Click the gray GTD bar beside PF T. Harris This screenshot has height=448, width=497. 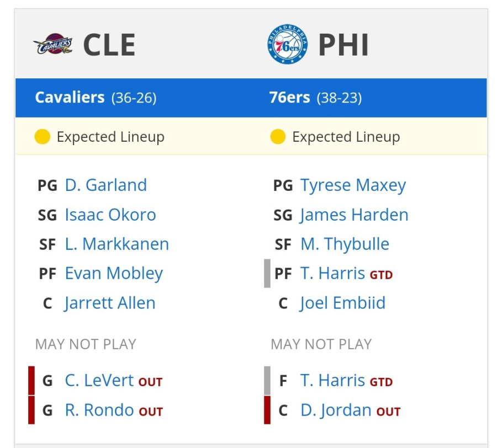267,273
